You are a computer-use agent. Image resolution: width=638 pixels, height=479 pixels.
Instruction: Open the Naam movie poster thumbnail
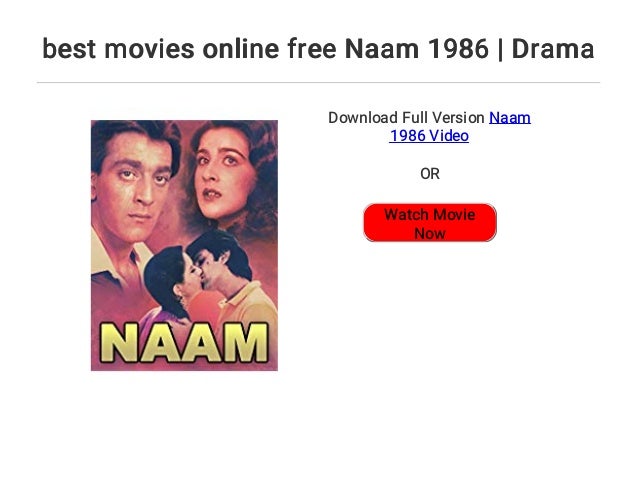(x=184, y=245)
